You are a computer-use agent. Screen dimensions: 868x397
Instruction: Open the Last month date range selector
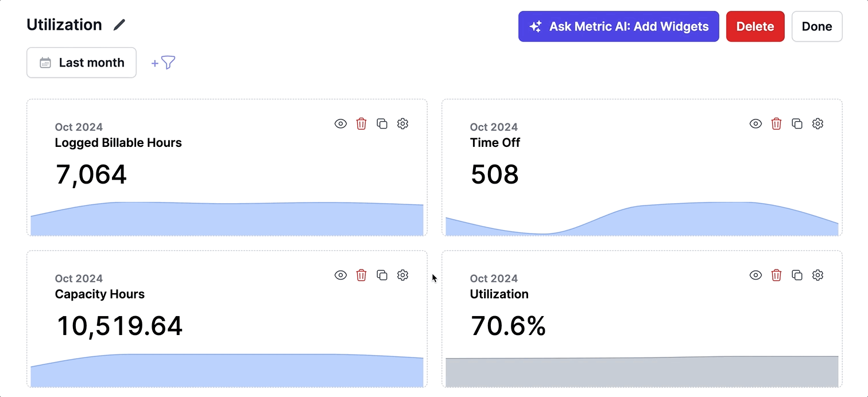point(81,62)
